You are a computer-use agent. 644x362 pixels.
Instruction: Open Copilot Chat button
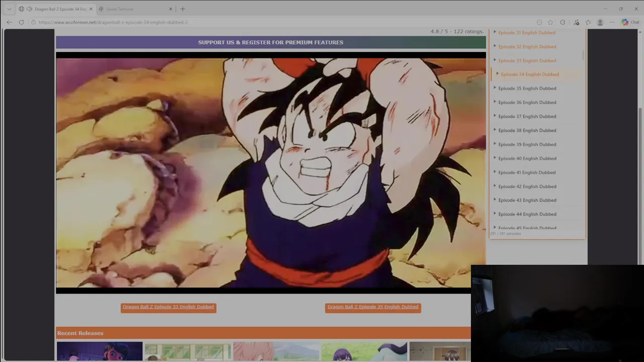pyautogui.click(x=630, y=22)
